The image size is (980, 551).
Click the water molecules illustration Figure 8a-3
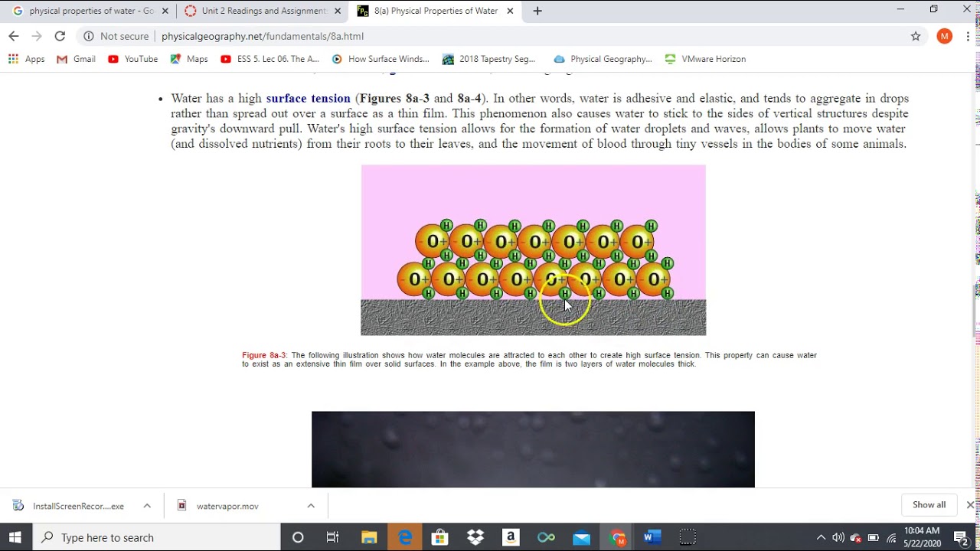coord(534,250)
